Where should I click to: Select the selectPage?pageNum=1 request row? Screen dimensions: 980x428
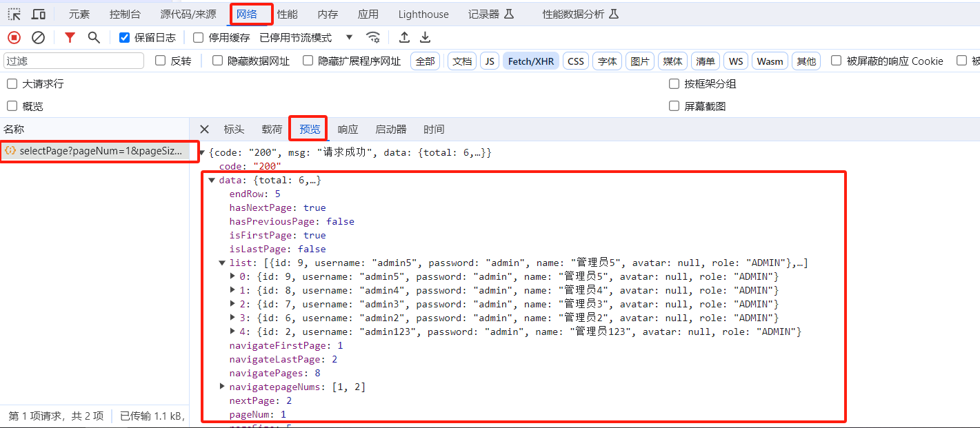point(94,151)
